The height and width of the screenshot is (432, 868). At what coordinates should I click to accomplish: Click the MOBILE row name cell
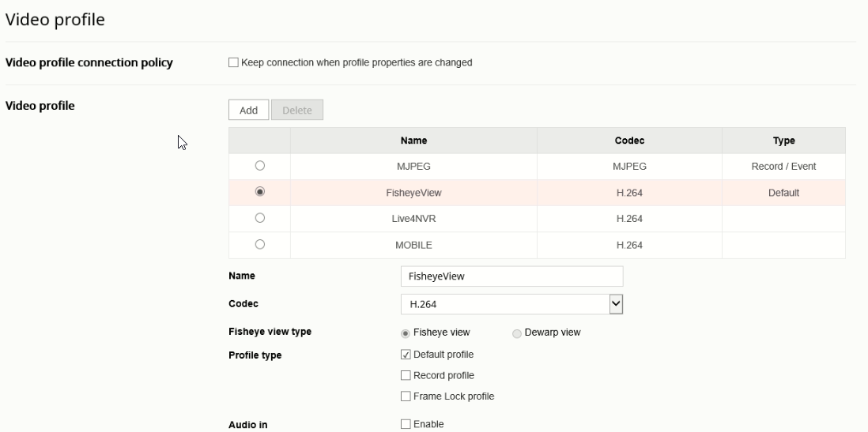pos(413,245)
